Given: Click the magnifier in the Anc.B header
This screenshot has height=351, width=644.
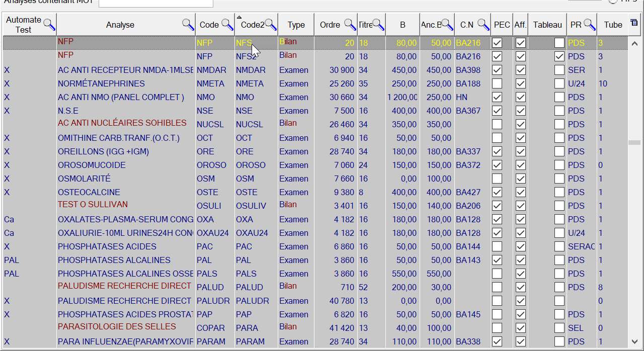Looking at the screenshot, I should coord(447,24).
